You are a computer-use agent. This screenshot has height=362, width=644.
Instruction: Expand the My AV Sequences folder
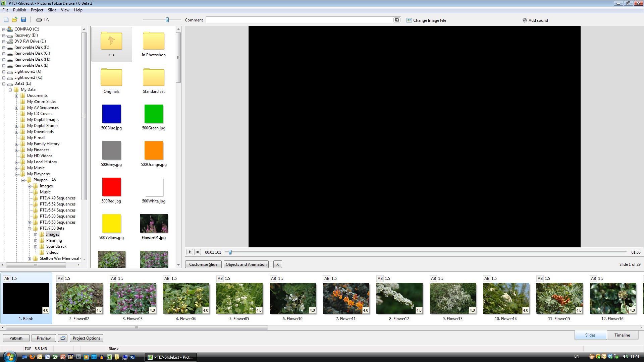pyautogui.click(x=16, y=108)
